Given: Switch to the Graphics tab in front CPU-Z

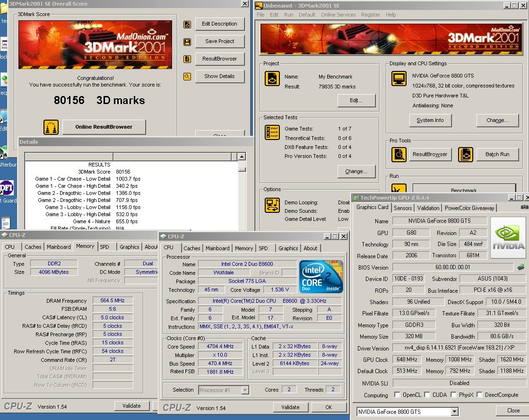Looking at the screenshot, I should pyautogui.click(x=288, y=248).
